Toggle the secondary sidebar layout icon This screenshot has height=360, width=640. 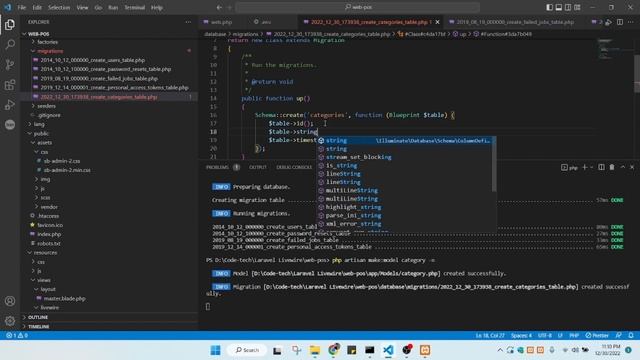click(x=568, y=7)
